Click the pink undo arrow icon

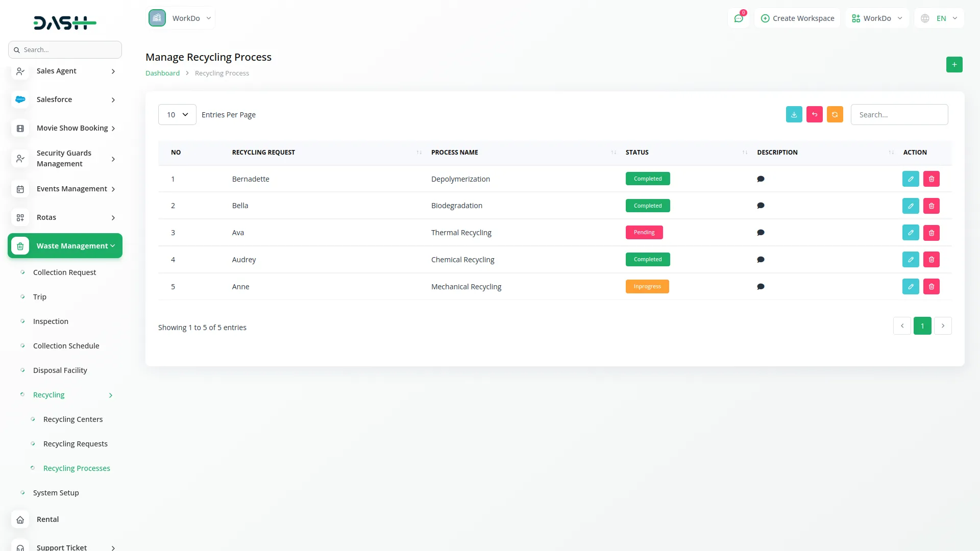point(814,114)
